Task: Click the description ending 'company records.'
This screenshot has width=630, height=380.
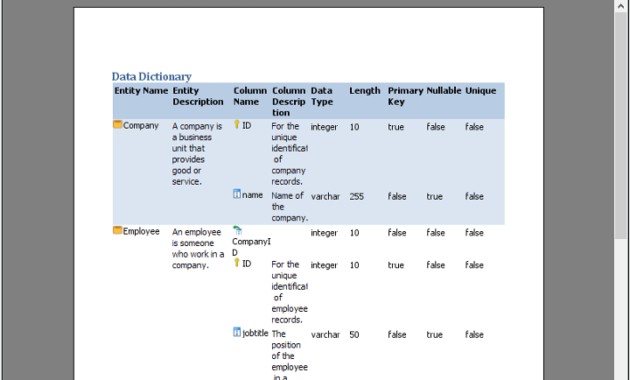Action: point(289,154)
